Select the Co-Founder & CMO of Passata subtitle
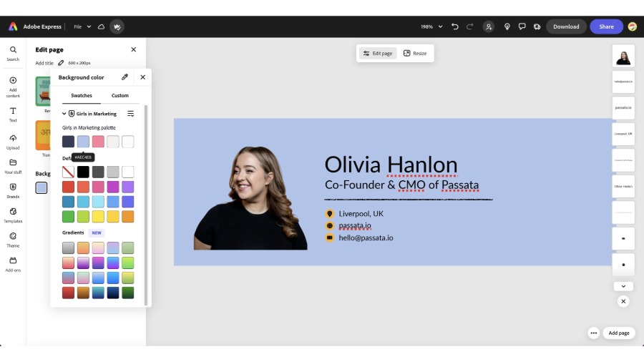Screen dimensions: 644x362 401,185
